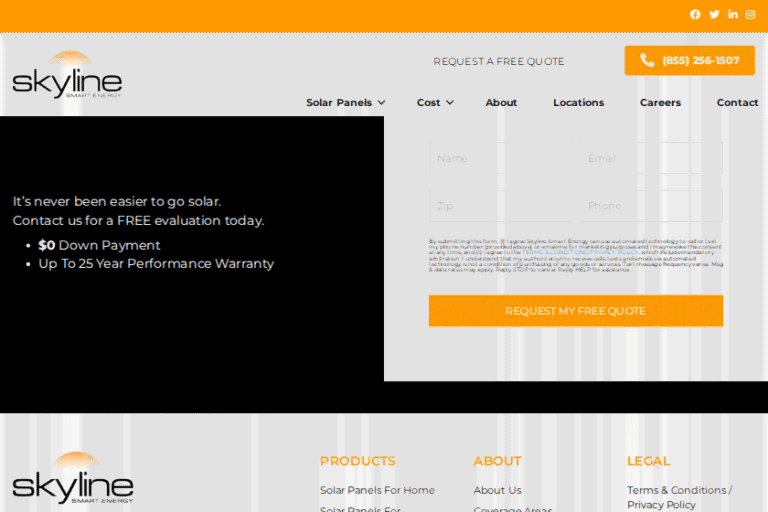
Task: Click the Request a Free Quote link
Action: [498, 61]
